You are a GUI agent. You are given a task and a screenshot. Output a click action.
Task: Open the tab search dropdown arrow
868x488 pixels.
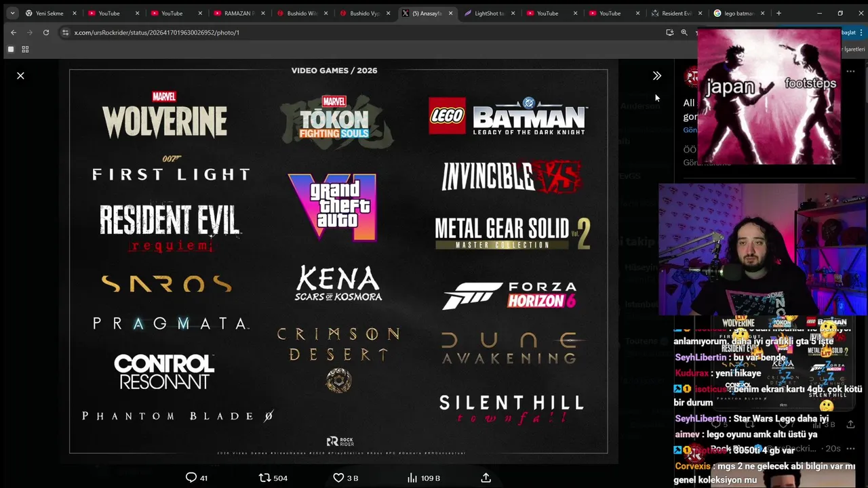click(x=12, y=13)
